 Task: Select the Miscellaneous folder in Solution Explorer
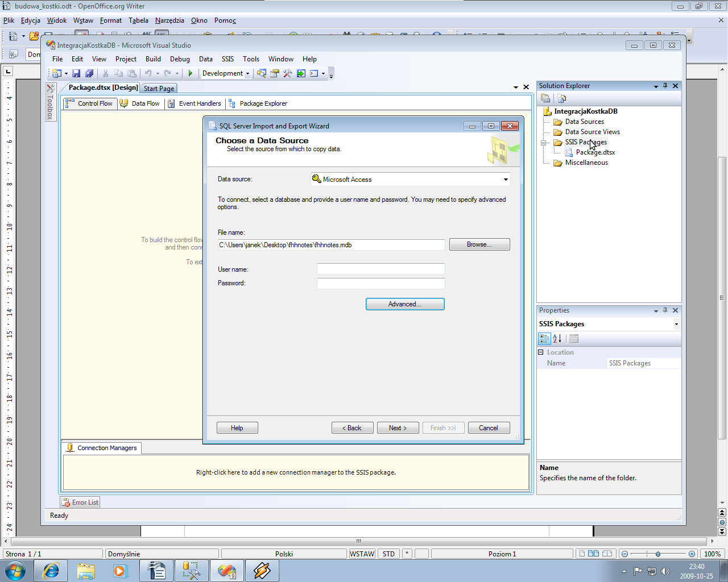tap(586, 163)
